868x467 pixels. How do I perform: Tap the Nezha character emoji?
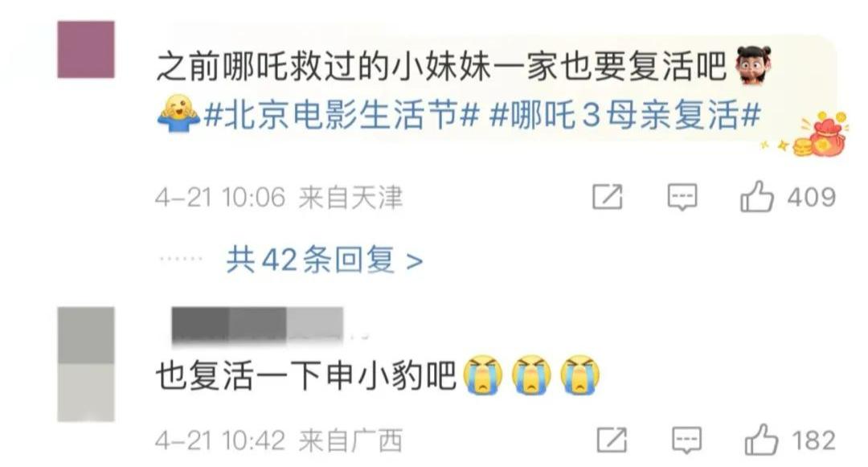tap(753, 65)
